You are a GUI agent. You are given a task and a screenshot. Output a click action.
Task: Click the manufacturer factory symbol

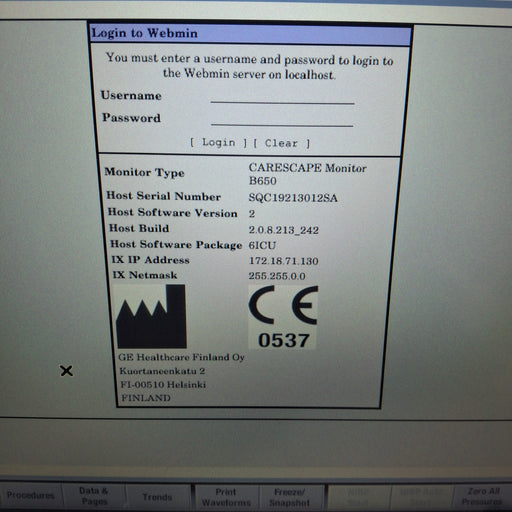(151, 316)
